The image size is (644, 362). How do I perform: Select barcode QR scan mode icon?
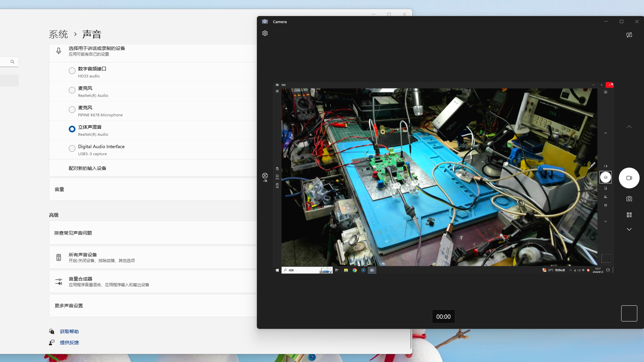pos(629,215)
